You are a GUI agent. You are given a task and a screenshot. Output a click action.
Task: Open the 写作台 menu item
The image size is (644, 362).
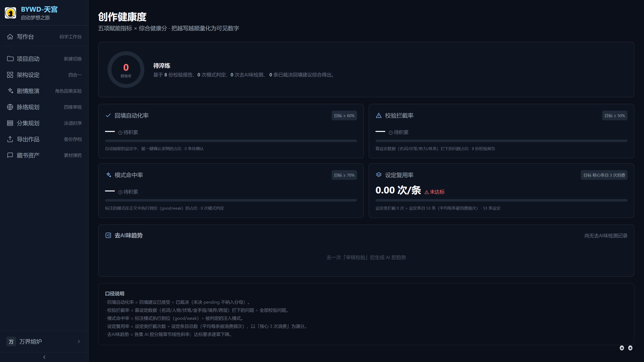[44, 37]
